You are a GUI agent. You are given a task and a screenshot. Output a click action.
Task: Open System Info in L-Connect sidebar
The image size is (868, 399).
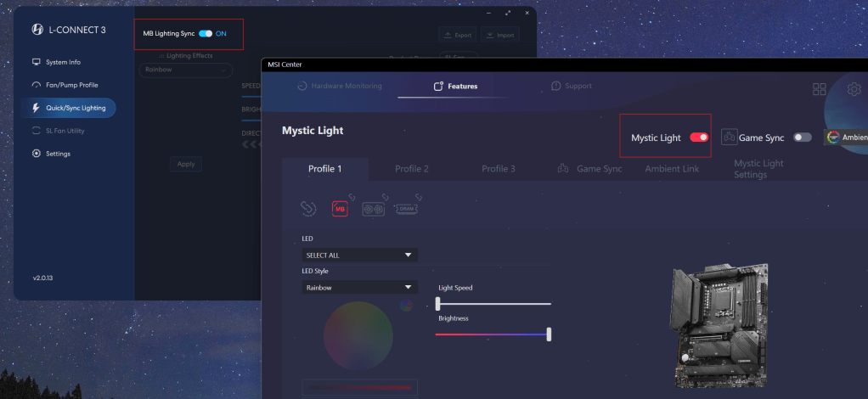tap(63, 62)
